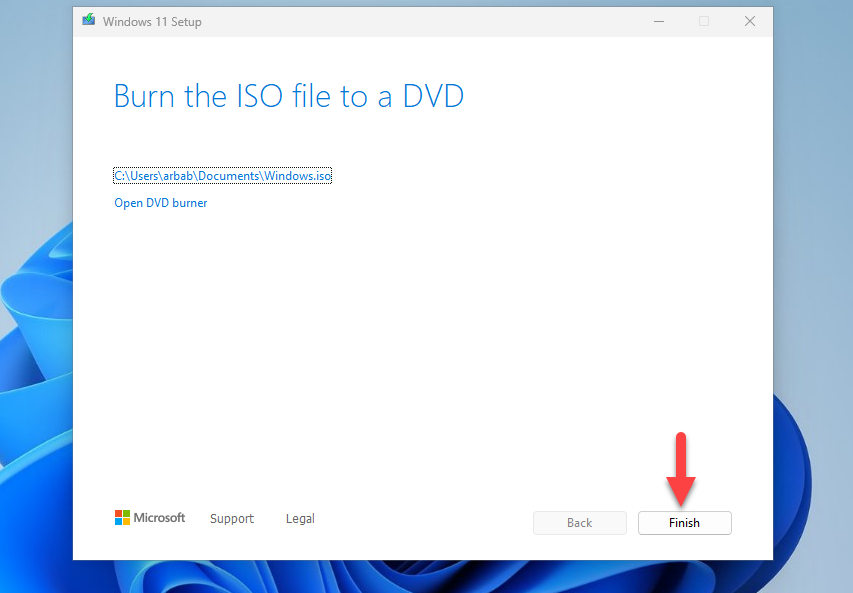Open the Support link

click(x=232, y=518)
